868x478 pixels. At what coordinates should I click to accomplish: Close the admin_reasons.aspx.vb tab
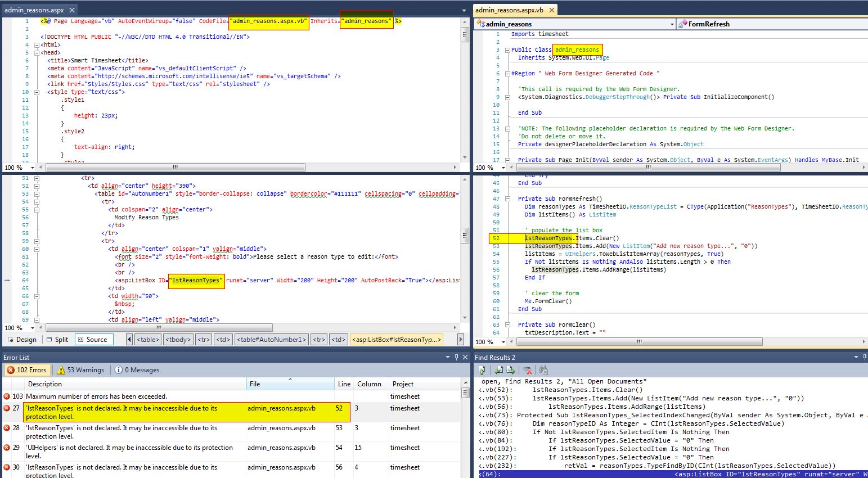tap(551, 10)
